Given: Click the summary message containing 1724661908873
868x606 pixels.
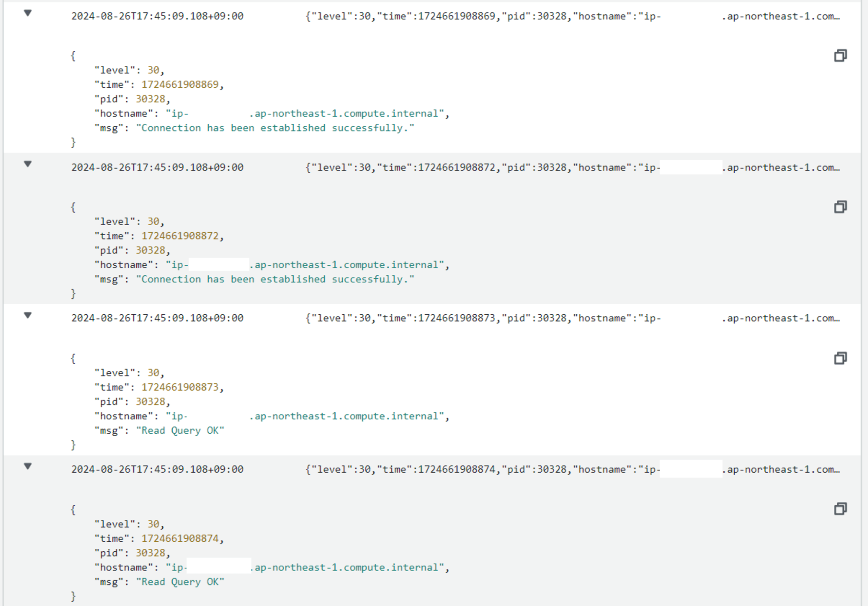Looking at the screenshot, I should tap(573, 318).
